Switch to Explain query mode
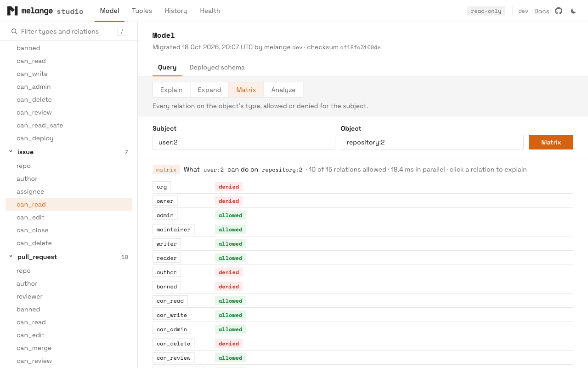588x368 pixels. (171, 90)
